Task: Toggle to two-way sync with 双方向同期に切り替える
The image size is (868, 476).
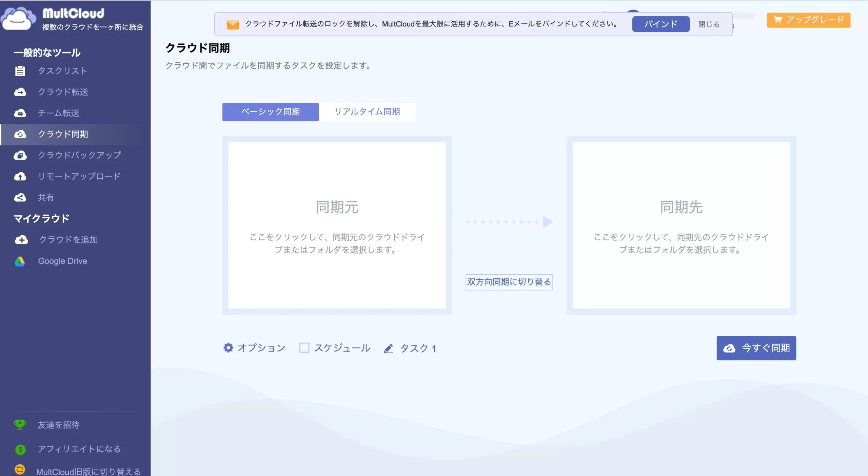Action: (x=509, y=282)
